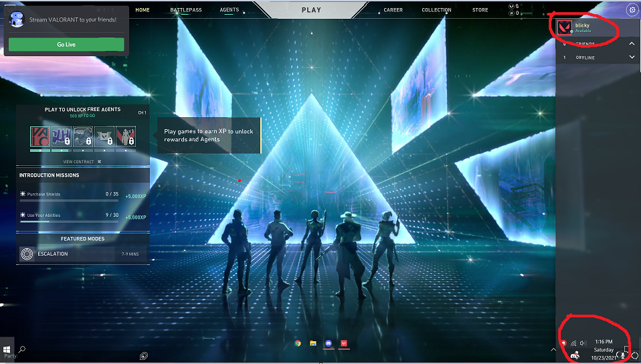641x364 pixels.
Task: Select the locked title banner reward tile
Action: (104, 136)
